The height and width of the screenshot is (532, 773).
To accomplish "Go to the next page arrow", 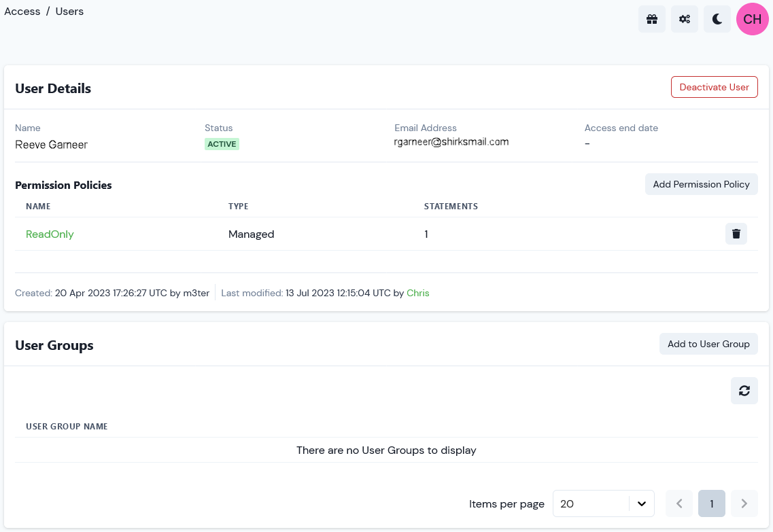I will pyautogui.click(x=744, y=503).
